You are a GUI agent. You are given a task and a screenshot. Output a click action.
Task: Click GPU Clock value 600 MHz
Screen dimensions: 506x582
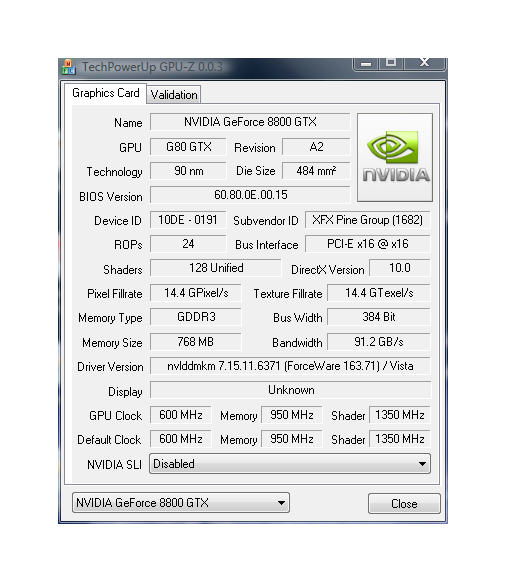pyautogui.click(x=181, y=415)
